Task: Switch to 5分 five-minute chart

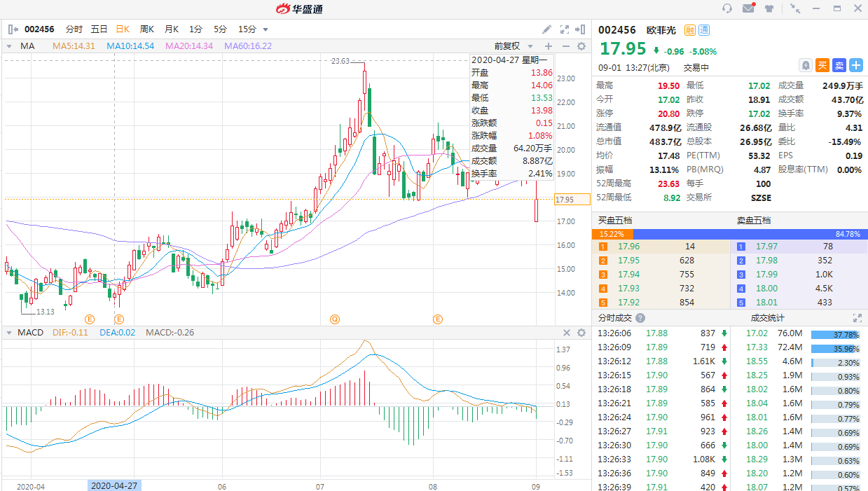Action: coord(220,29)
